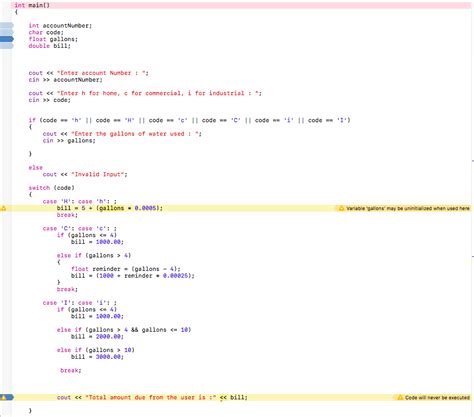Click gutter warning icon beside bill = 5 line
Viewport: 474px width, 417px height.
[3, 208]
